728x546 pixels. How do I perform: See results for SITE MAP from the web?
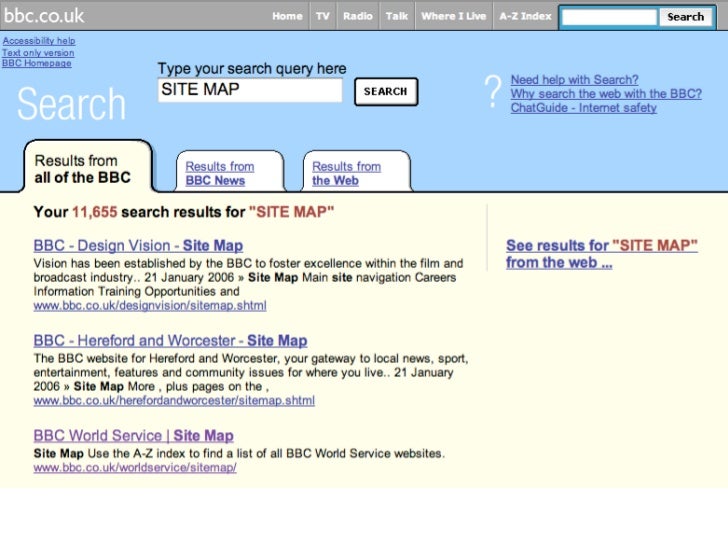pos(602,254)
